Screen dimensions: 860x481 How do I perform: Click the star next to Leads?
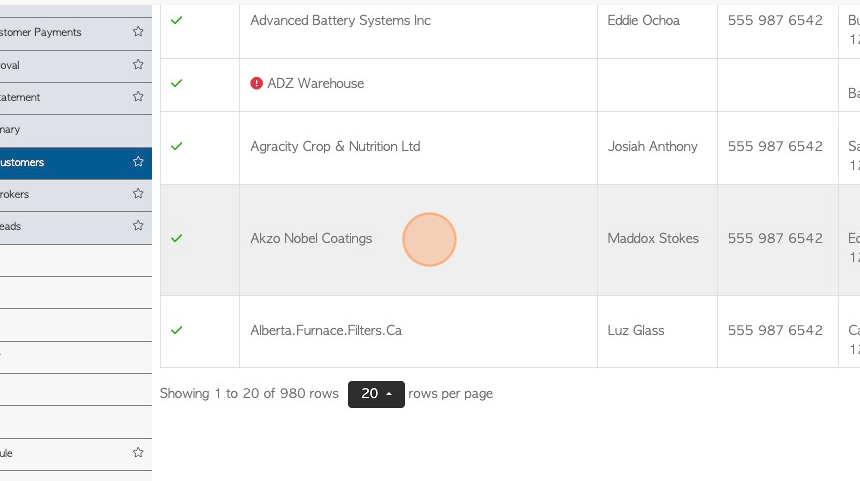coord(138,225)
